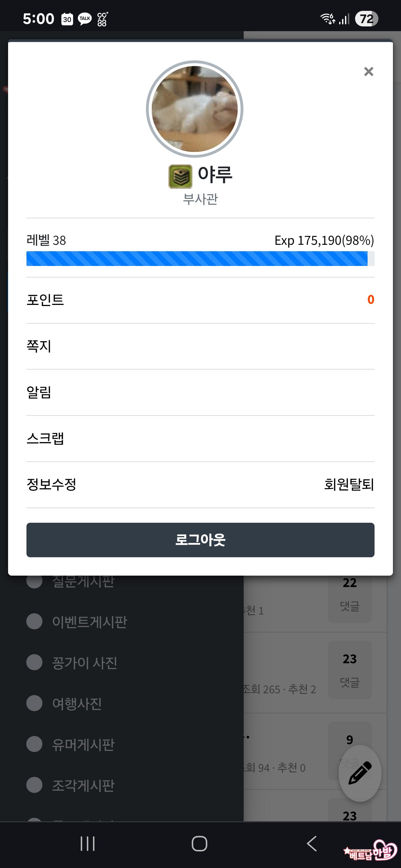Tap the cat profile avatar picture
The image size is (401, 868).
[x=195, y=109]
